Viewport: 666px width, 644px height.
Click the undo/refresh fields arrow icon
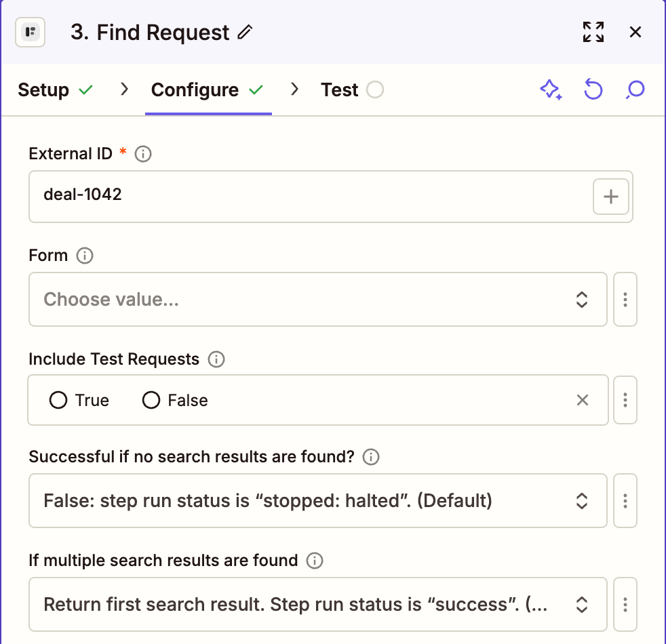tap(593, 89)
